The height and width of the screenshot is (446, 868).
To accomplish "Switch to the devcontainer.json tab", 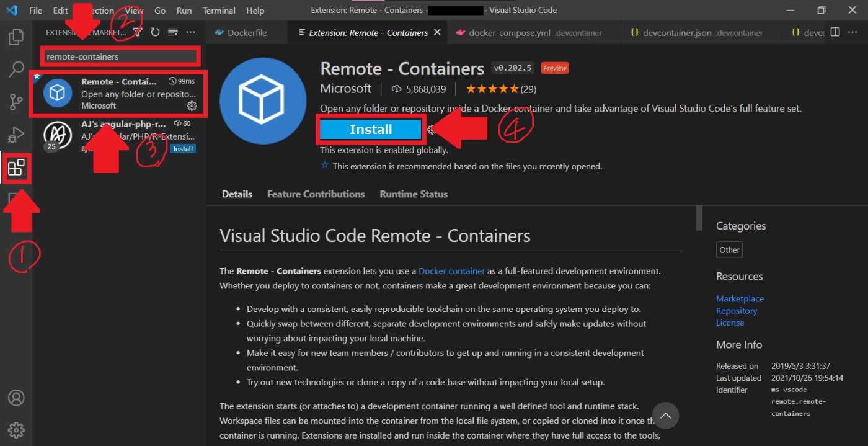I will [x=701, y=32].
